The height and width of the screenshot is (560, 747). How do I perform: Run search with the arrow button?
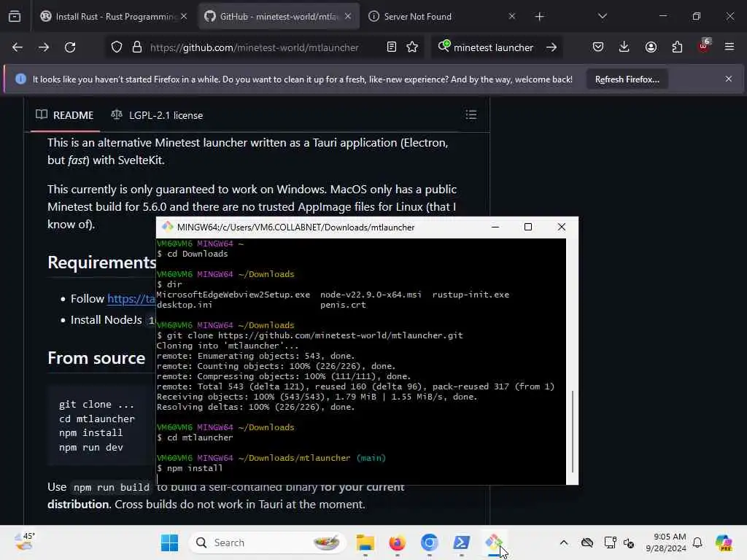pyautogui.click(x=551, y=47)
